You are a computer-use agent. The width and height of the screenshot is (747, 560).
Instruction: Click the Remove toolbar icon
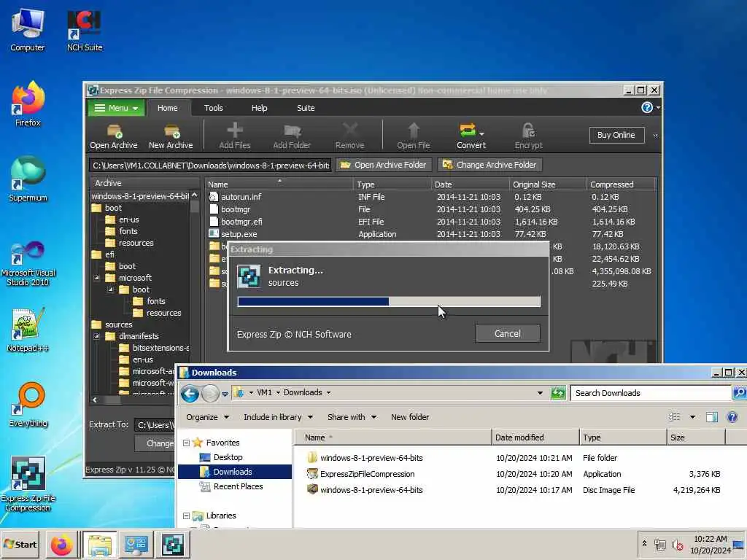pyautogui.click(x=349, y=136)
